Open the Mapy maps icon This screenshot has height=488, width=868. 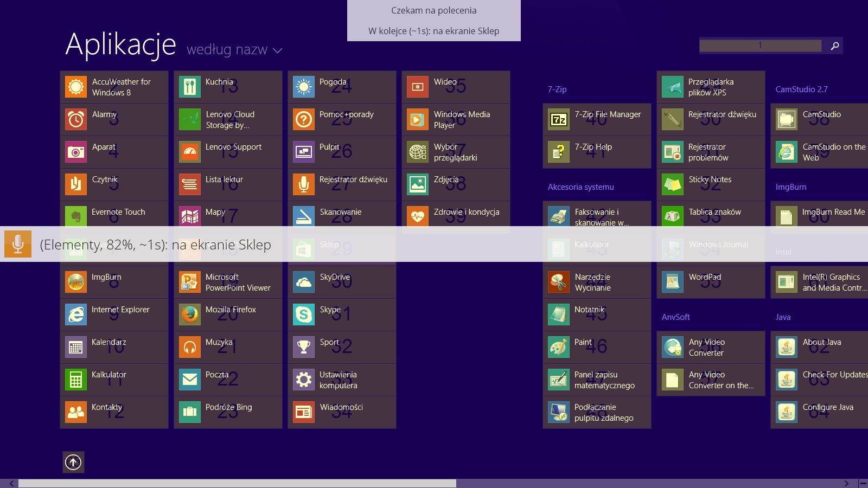click(x=190, y=216)
